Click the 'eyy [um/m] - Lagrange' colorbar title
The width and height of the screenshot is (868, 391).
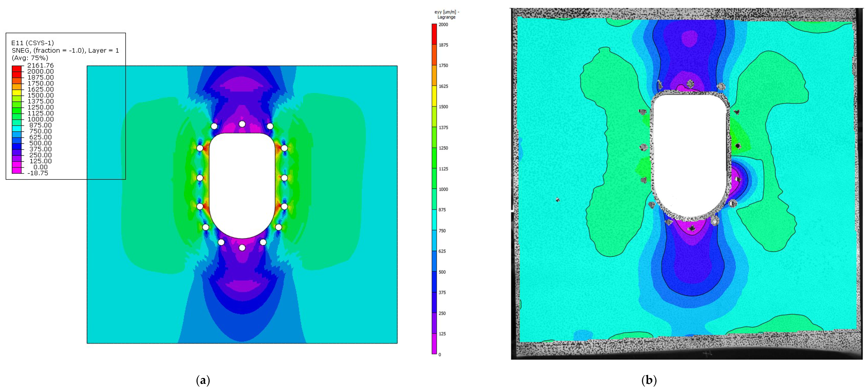coord(446,14)
